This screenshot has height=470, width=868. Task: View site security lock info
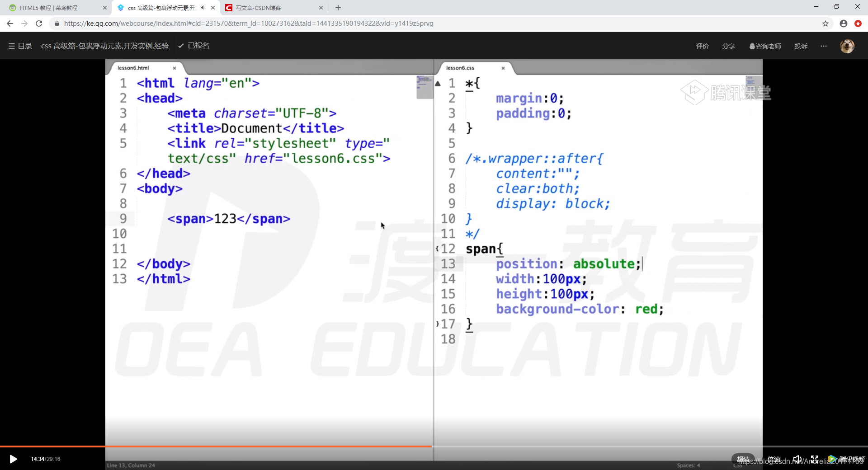[x=57, y=23]
